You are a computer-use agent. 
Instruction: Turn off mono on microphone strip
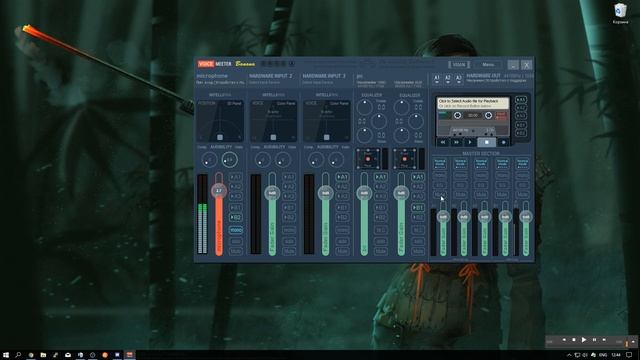tap(236, 230)
